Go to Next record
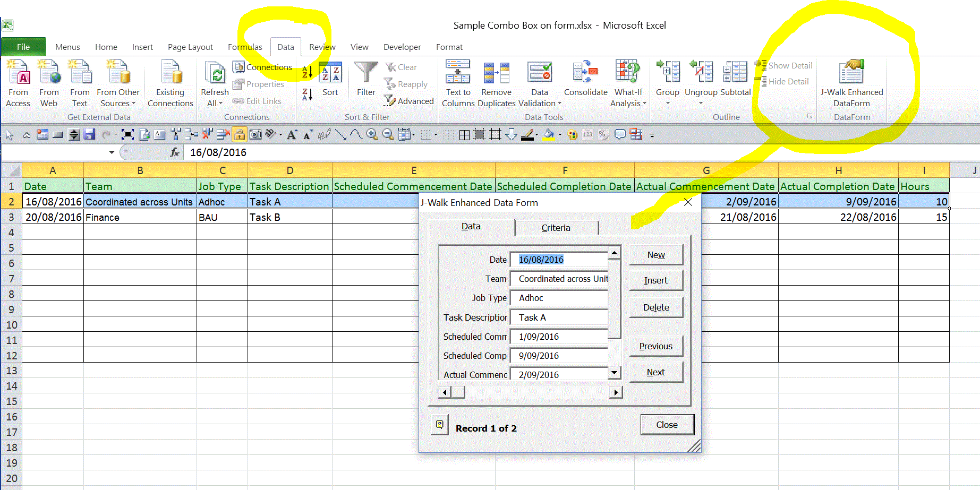 (656, 372)
